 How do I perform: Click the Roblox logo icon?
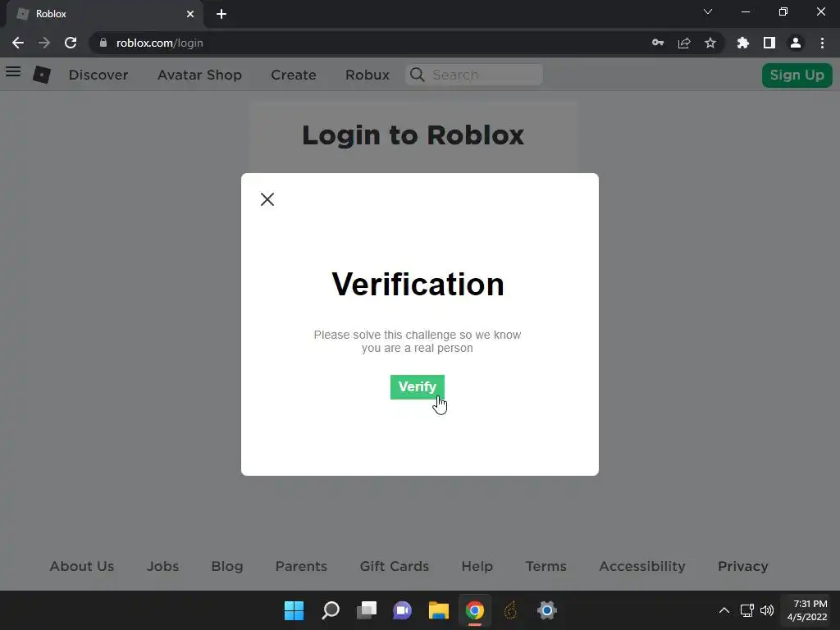42,75
